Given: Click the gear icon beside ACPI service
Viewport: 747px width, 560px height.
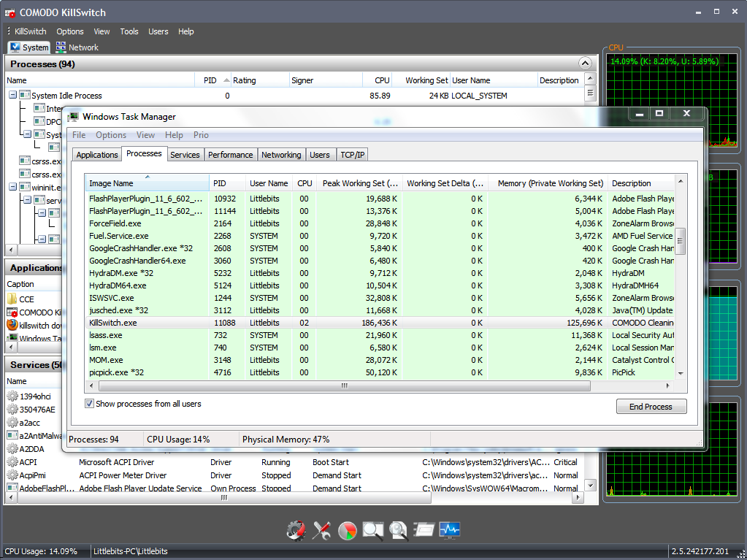Looking at the screenshot, I should pyautogui.click(x=12, y=462).
